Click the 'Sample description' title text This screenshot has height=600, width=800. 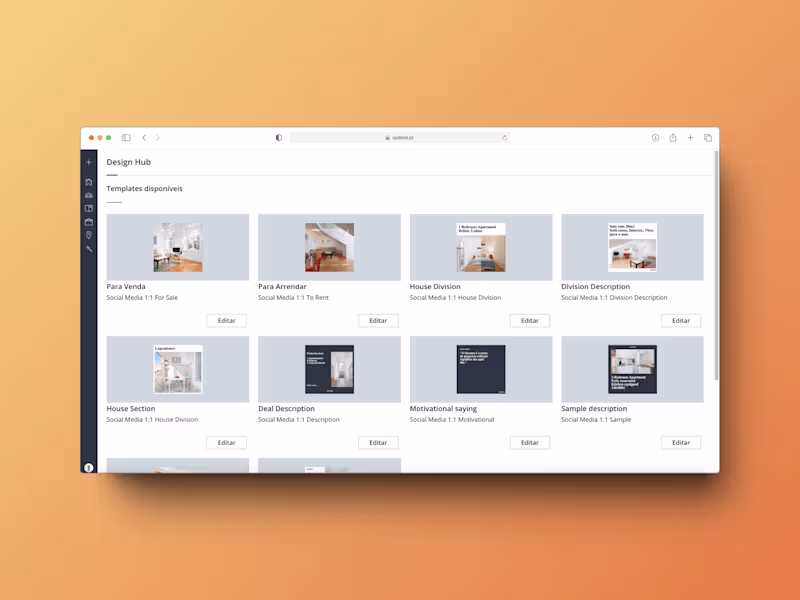tap(594, 408)
